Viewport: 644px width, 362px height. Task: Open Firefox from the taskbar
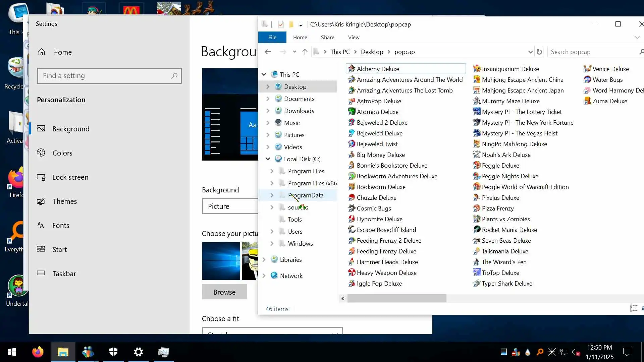(x=38, y=352)
